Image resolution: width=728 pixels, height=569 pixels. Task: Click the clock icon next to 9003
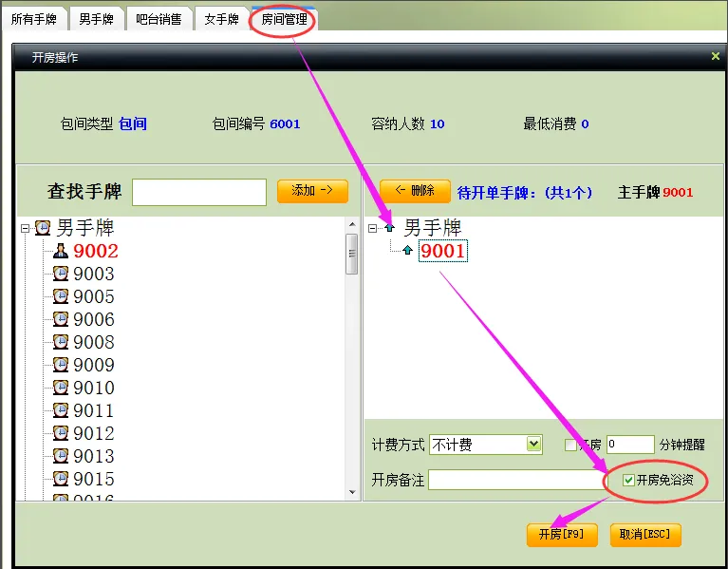click(x=61, y=274)
